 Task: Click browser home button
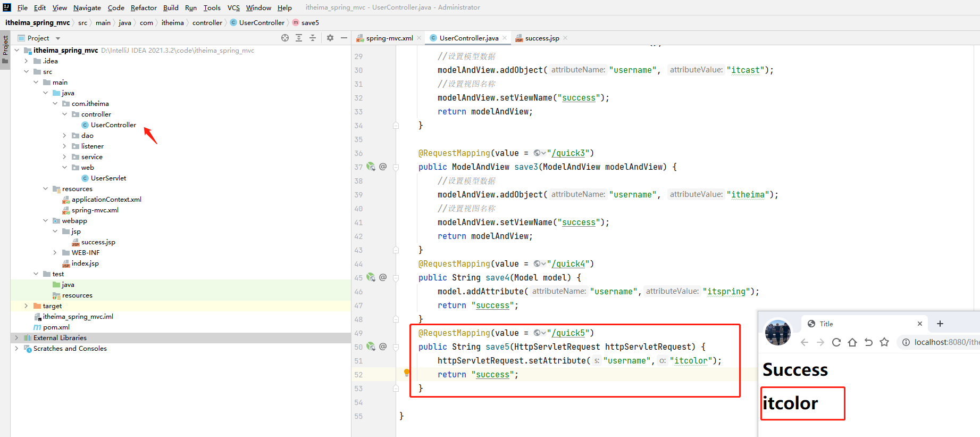tap(852, 342)
